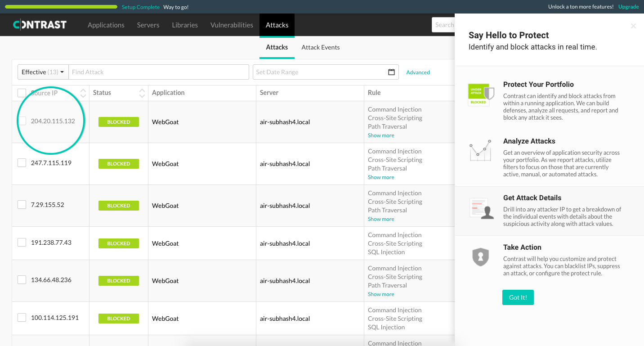Open the Advanced filter options
This screenshot has width=644, height=346.
(x=418, y=72)
